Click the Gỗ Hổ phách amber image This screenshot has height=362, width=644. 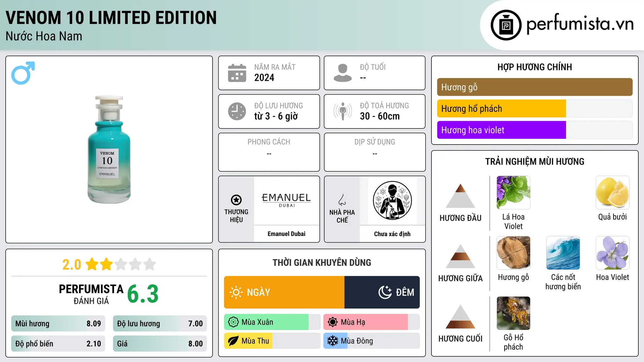(513, 313)
